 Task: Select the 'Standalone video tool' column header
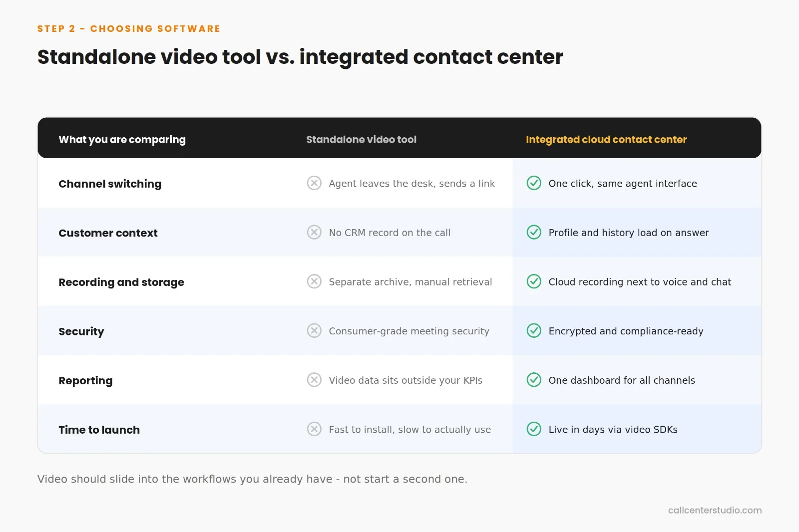pos(361,140)
